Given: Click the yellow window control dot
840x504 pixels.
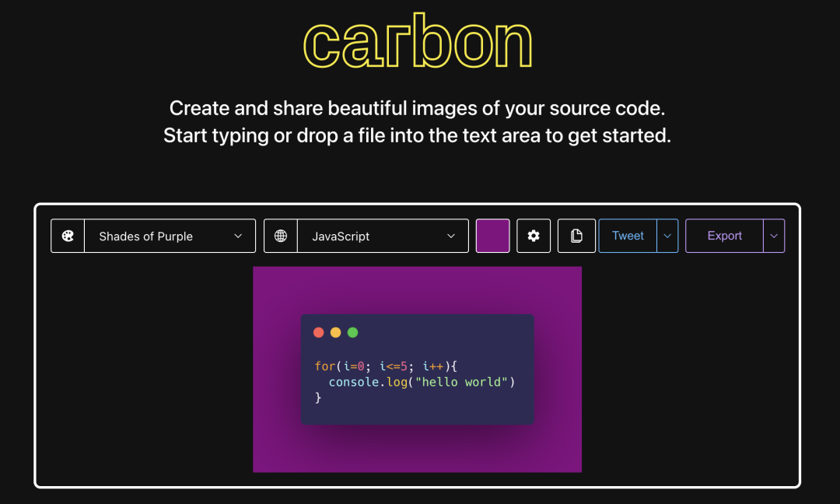Looking at the screenshot, I should pos(336,333).
